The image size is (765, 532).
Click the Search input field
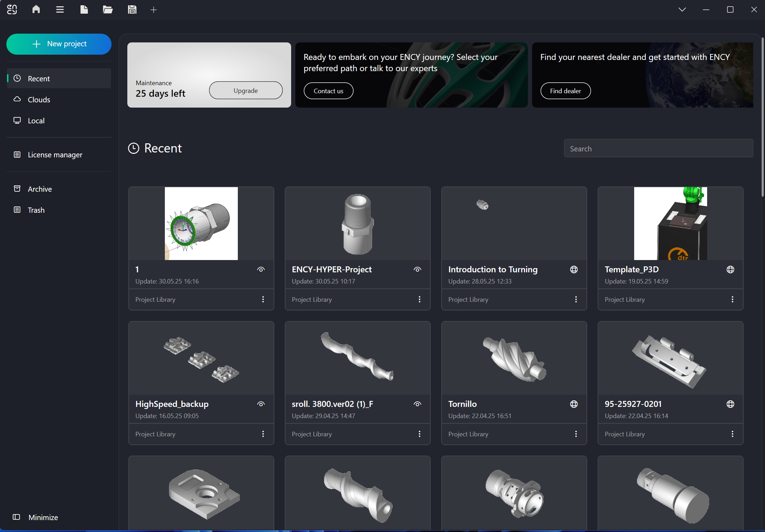[658, 149]
